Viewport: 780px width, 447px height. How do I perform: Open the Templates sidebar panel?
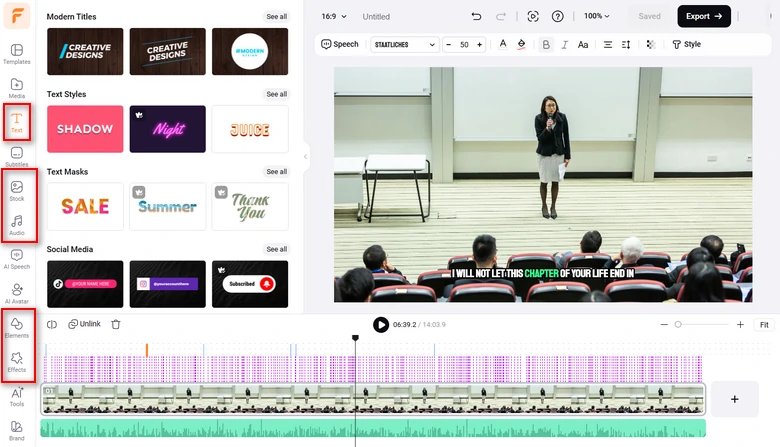[x=17, y=54]
